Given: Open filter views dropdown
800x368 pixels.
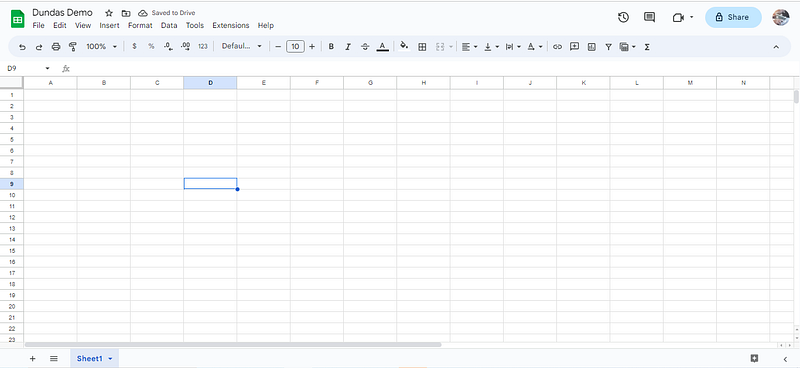Looking at the screenshot, I should [x=628, y=46].
